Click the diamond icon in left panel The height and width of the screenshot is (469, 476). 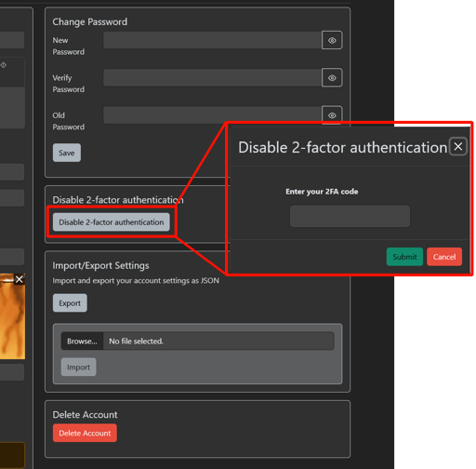point(4,65)
